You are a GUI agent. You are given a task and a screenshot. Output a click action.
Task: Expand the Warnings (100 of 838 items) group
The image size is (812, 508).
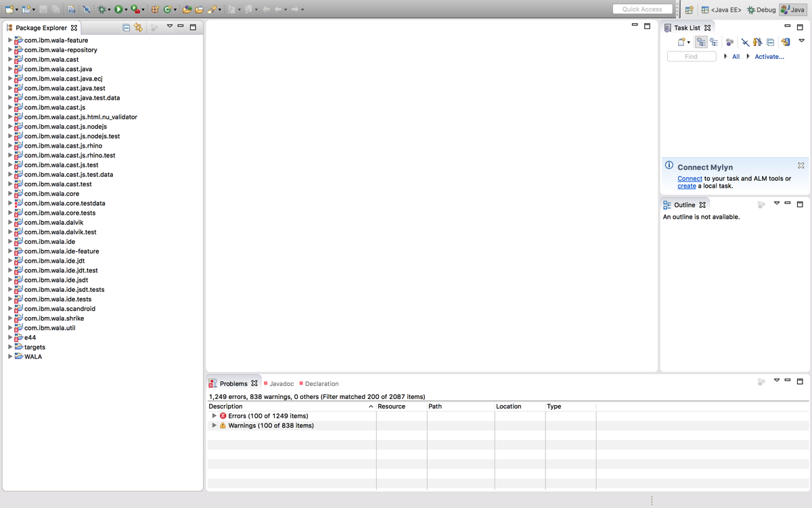[x=214, y=425]
